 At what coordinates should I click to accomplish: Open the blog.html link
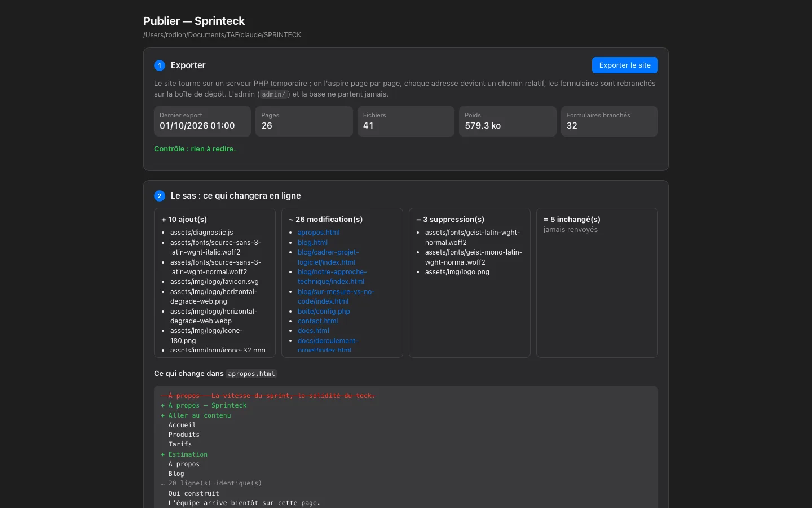coord(312,243)
